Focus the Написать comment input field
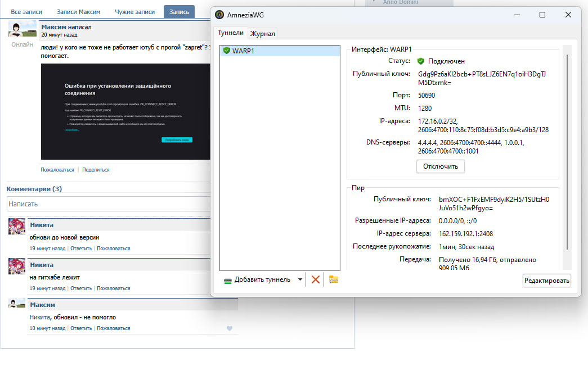Screen dimensions: 588x370 tap(109, 204)
